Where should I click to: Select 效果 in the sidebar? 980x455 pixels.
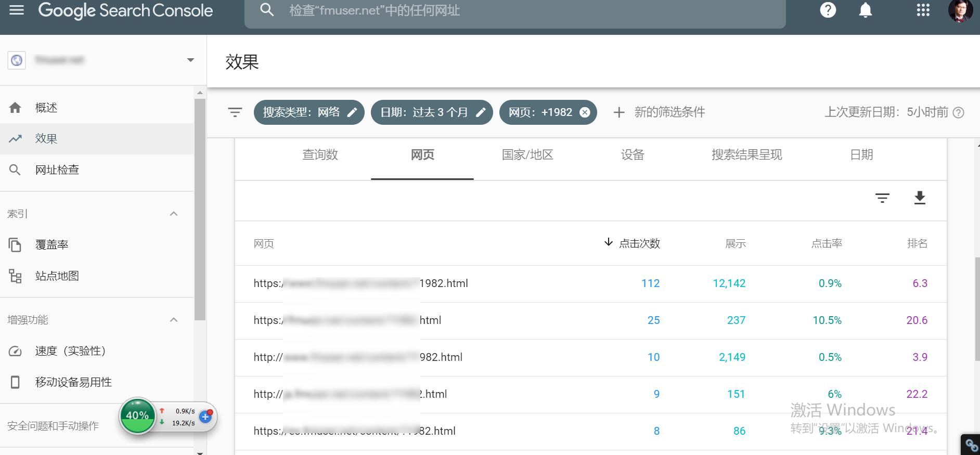97,139
